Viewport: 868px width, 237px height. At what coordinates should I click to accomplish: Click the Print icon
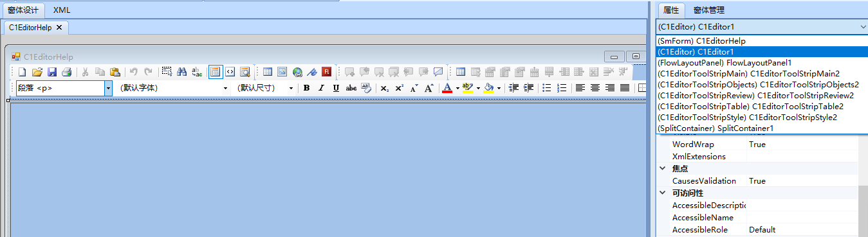(x=66, y=72)
